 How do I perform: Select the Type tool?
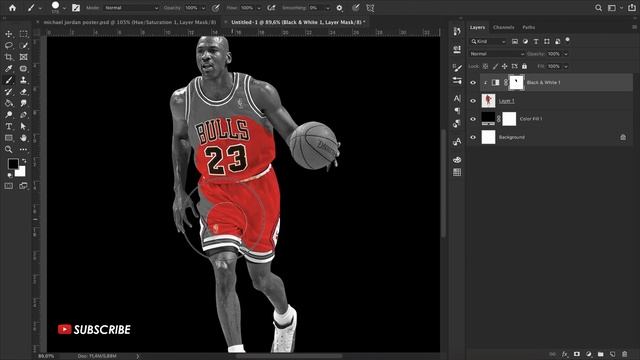(x=9, y=127)
